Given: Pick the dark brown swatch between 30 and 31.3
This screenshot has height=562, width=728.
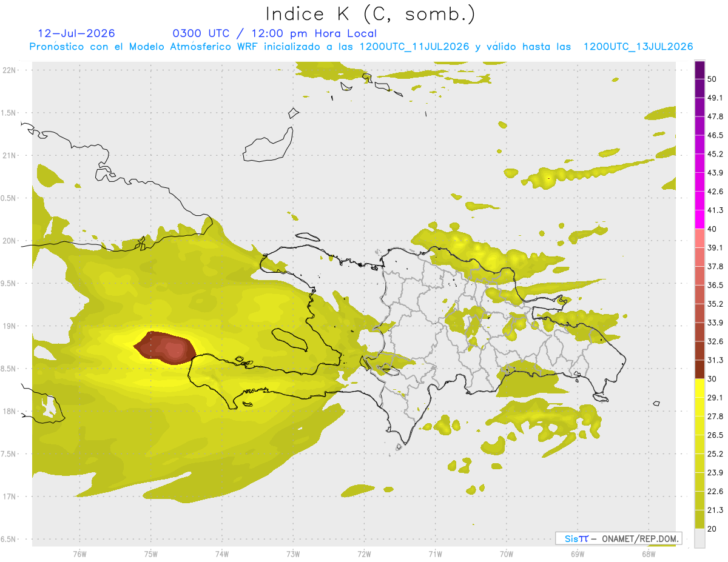Looking at the screenshot, I should [x=699, y=369].
